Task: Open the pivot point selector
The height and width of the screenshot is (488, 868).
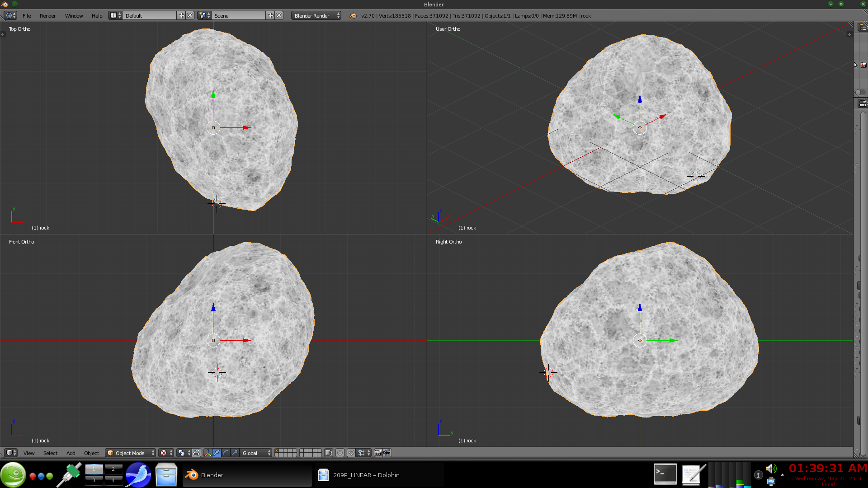Action: (x=184, y=453)
